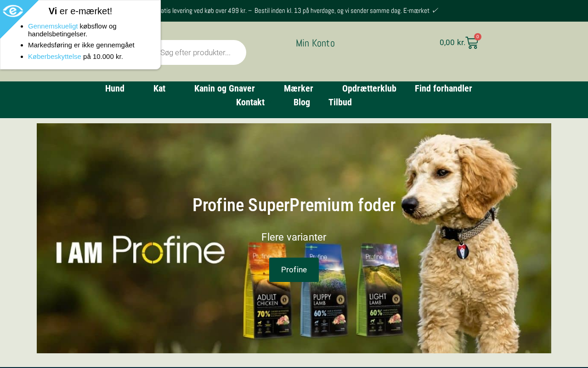The height and width of the screenshot is (368, 588).
Task: Click the Profine banner button
Action: click(x=294, y=270)
